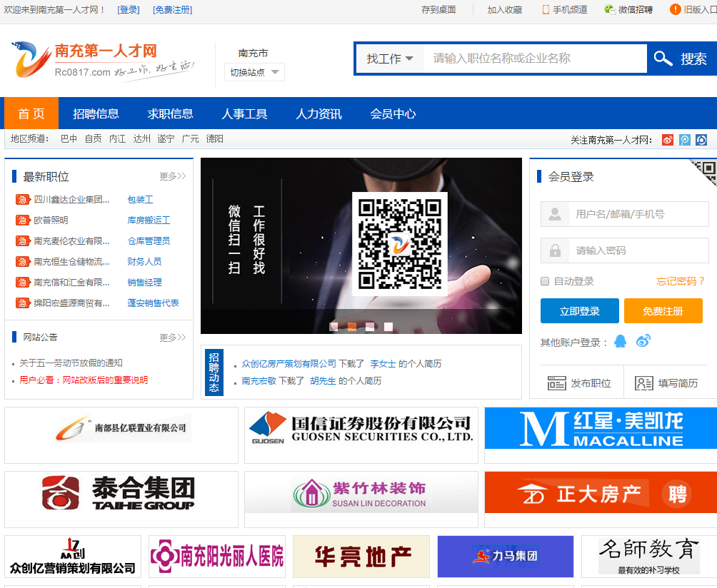
Task: Open the Tencent Weibo follow icon
Action: (x=685, y=140)
